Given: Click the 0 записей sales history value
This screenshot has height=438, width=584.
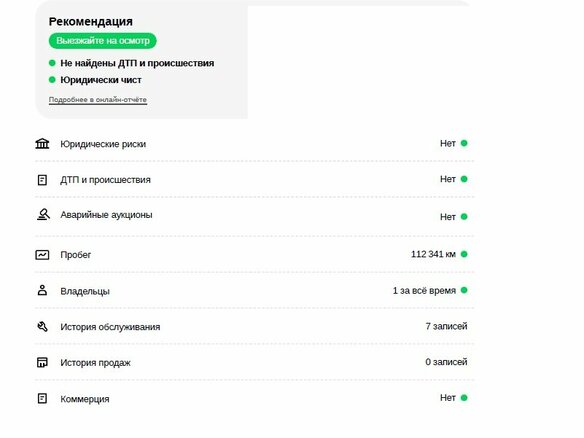Looking at the screenshot, I should 446,362.
